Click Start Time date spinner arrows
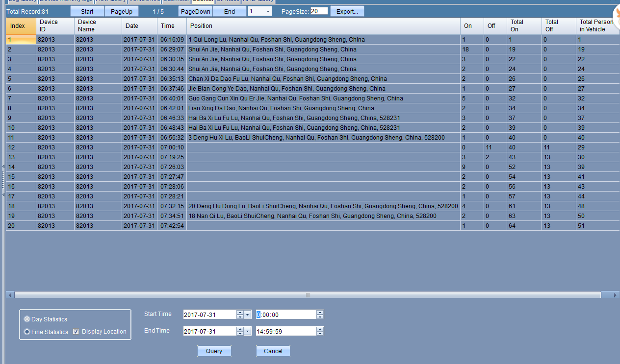This screenshot has height=364, width=620. [x=240, y=315]
